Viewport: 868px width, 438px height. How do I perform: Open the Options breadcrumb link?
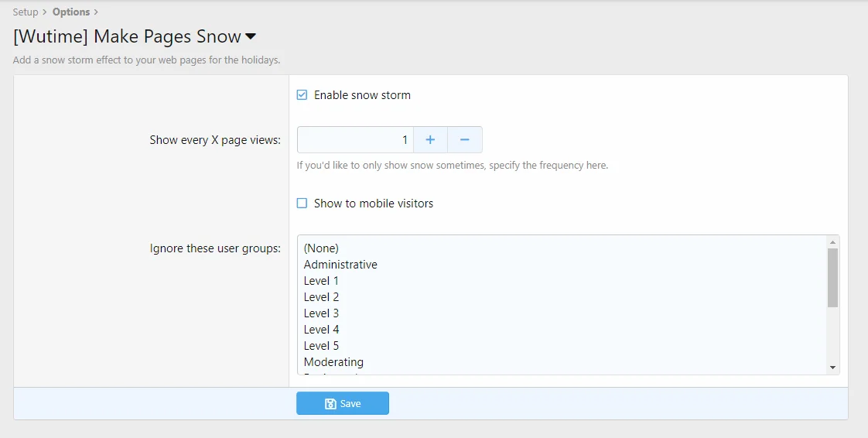71,12
